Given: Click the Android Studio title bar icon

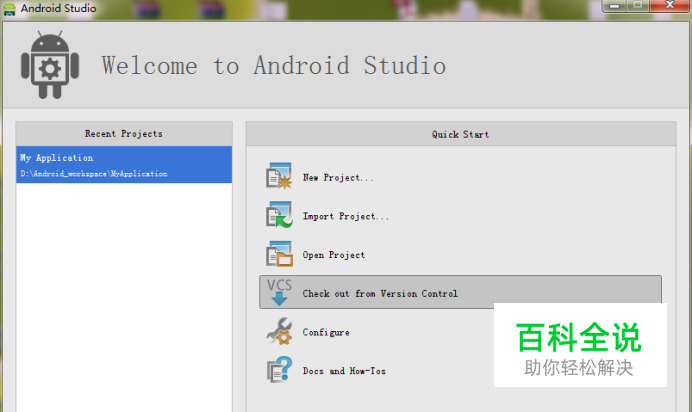Looking at the screenshot, I should pyautogui.click(x=9, y=8).
